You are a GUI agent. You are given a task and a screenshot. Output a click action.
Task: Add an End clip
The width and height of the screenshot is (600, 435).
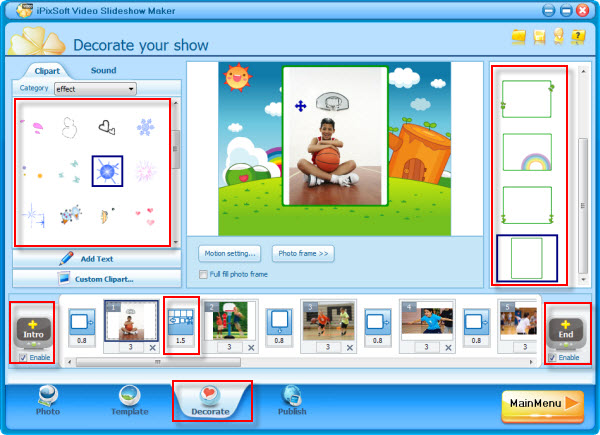point(566,332)
